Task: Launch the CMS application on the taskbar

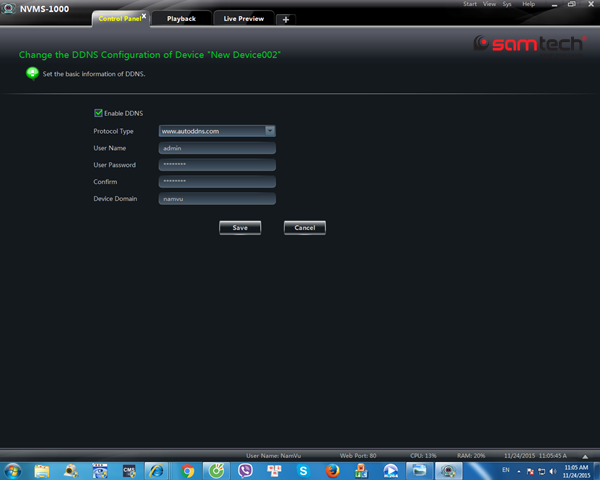Action: (x=129, y=471)
